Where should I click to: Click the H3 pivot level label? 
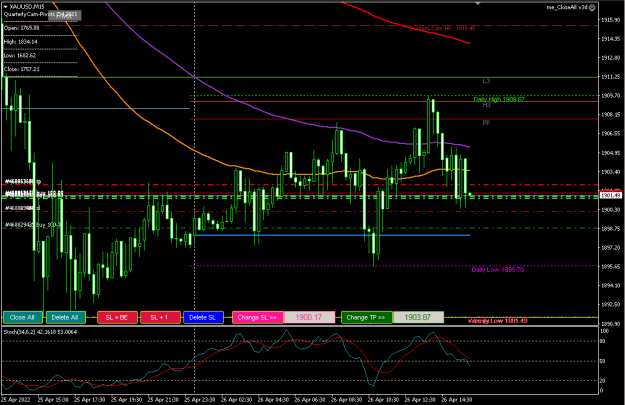point(486,105)
